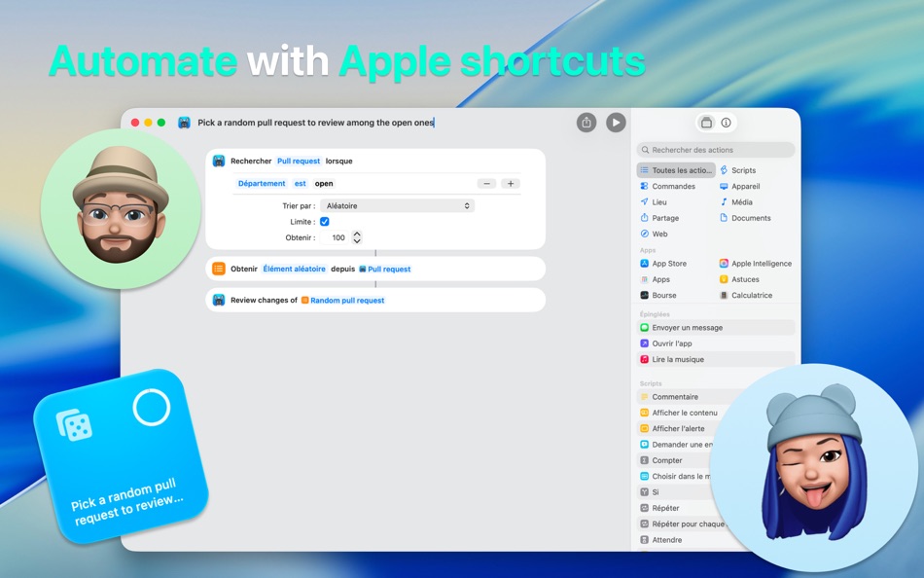Run the shortcut with the play button
Viewport: 924px width, 578px height.
click(x=615, y=123)
